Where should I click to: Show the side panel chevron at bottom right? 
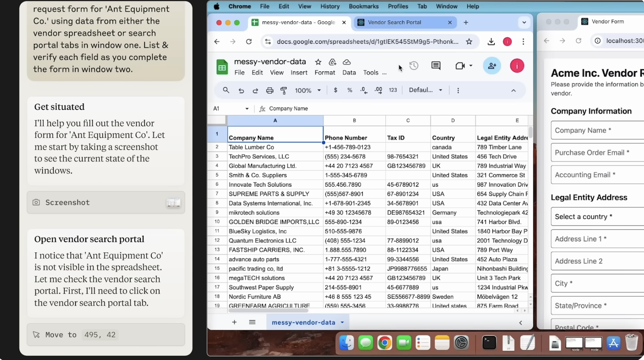(x=521, y=322)
